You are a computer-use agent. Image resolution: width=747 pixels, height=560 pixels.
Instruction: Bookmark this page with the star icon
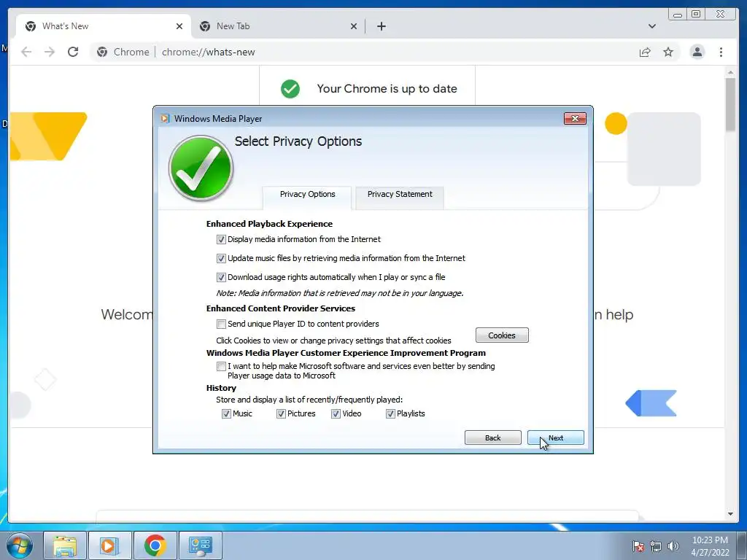click(668, 52)
